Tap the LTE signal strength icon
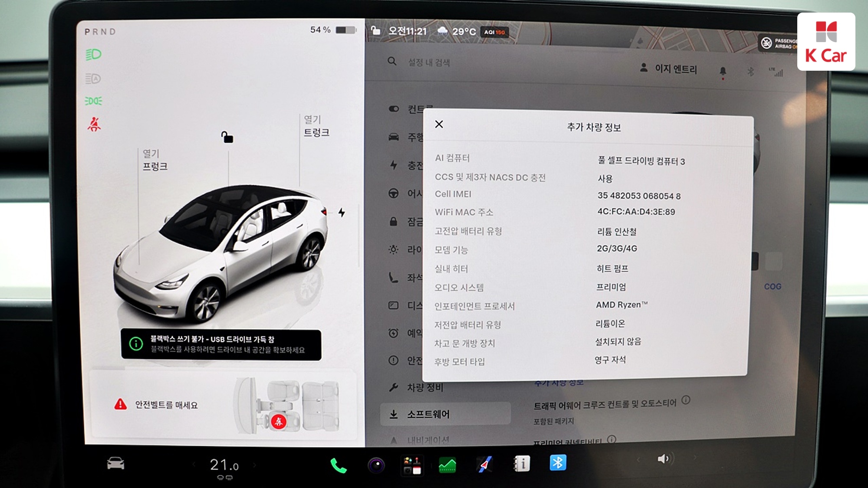868x488 pixels. pyautogui.click(x=776, y=72)
